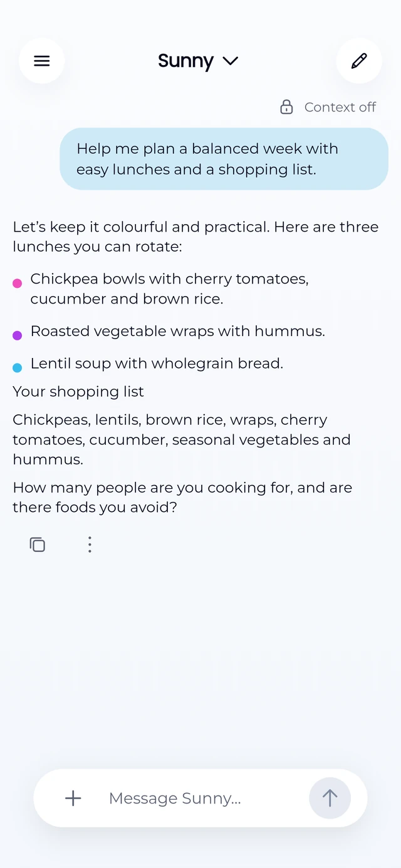Open the three-dot more options menu
The height and width of the screenshot is (868, 401).
coord(90,544)
